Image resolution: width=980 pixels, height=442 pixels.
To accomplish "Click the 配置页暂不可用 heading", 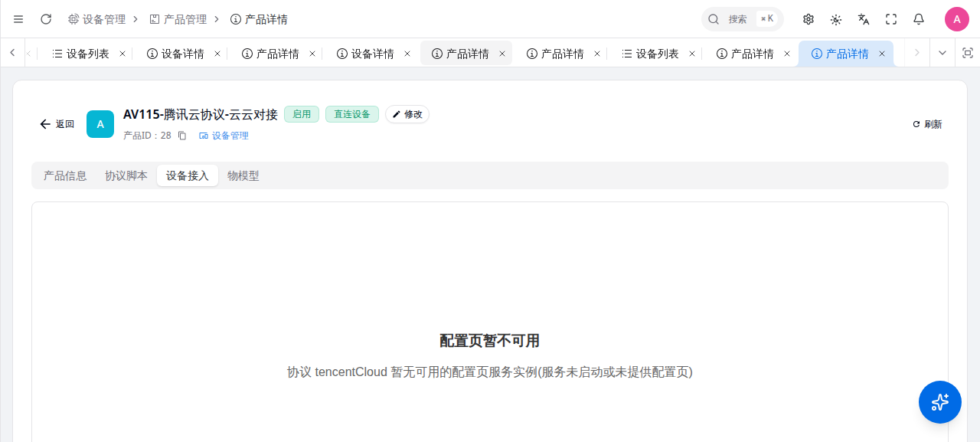I will tap(490, 341).
